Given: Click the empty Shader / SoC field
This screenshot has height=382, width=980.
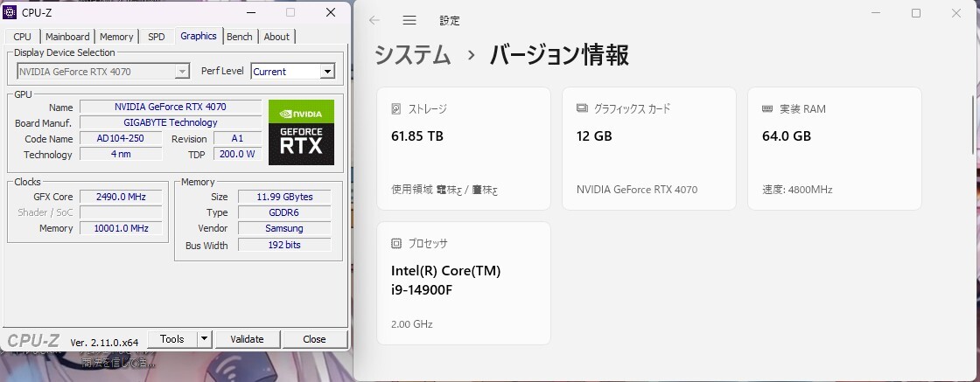Looking at the screenshot, I should pyautogui.click(x=121, y=212).
